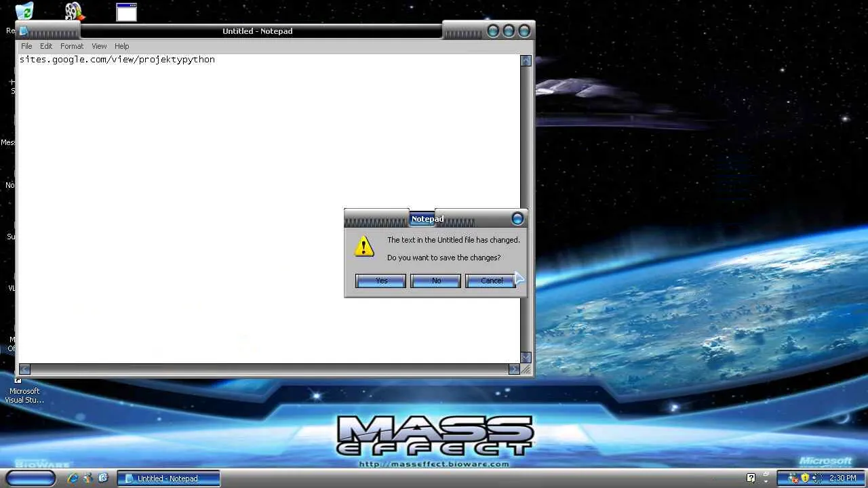868x488 pixels.
Task: Open the Start button on the taskbar
Action: (x=31, y=479)
